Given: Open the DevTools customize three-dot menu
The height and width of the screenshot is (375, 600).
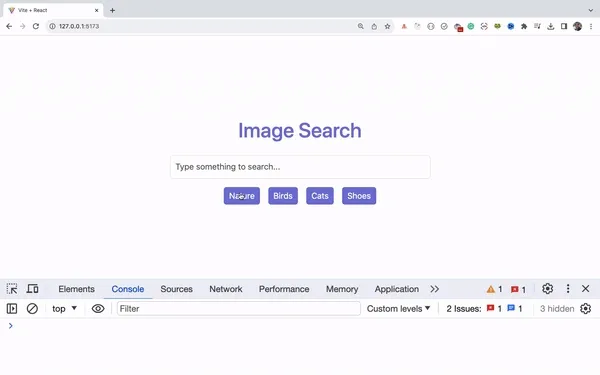Looking at the screenshot, I should [x=568, y=289].
